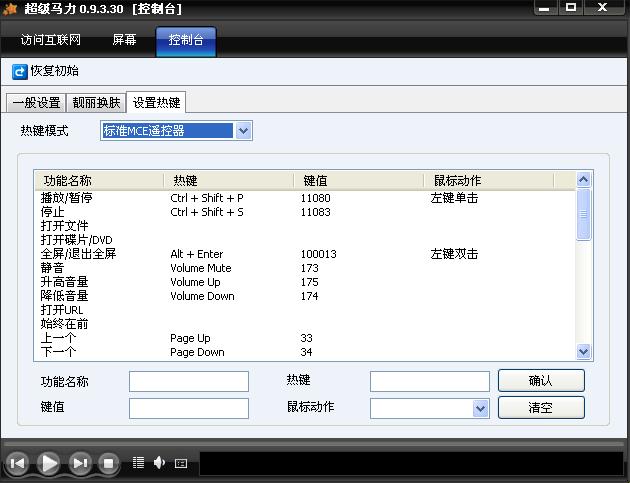The image size is (630, 483).
Task: Click the 左键单击 mouse action cell
Action: click(454, 198)
